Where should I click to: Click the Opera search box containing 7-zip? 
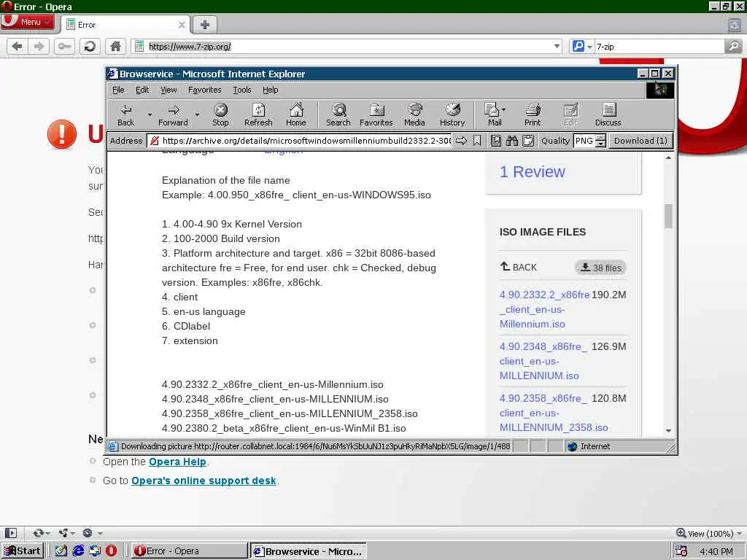point(659,46)
